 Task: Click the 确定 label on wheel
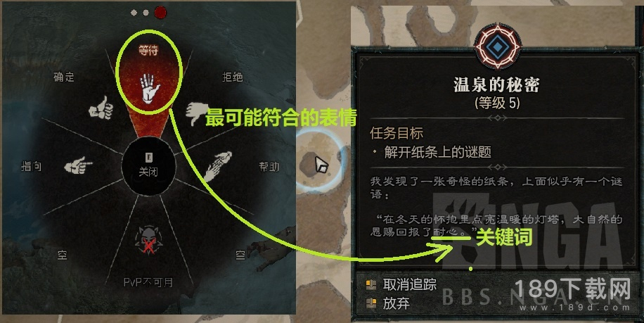coord(64,77)
